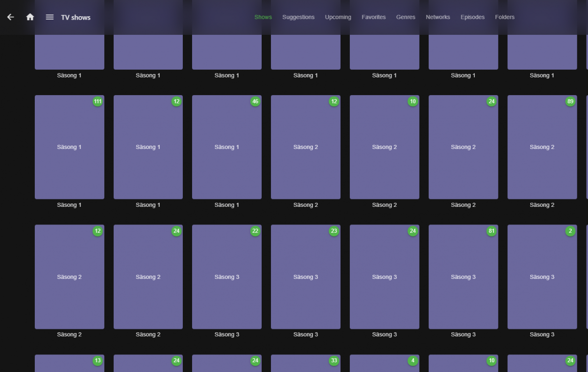Click the green 33 count badge
This screenshot has width=588, height=372.
pyautogui.click(x=334, y=361)
